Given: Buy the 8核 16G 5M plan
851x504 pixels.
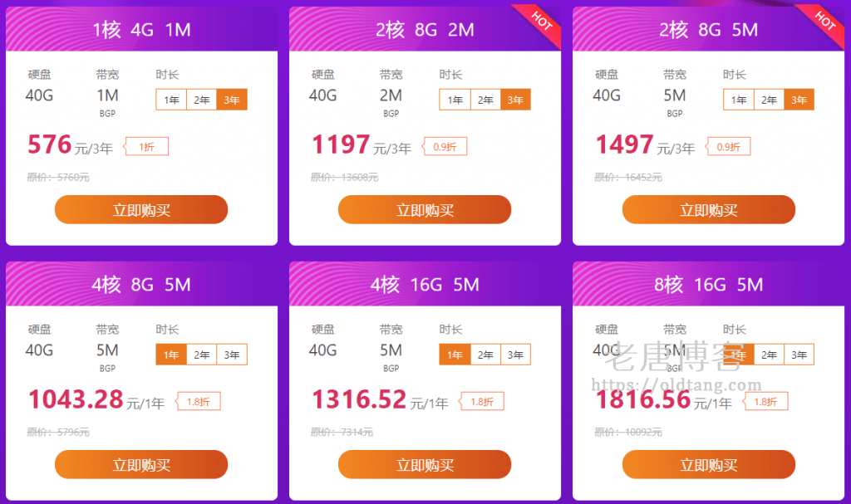Looking at the screenshot, I should (x=708, y=464).
